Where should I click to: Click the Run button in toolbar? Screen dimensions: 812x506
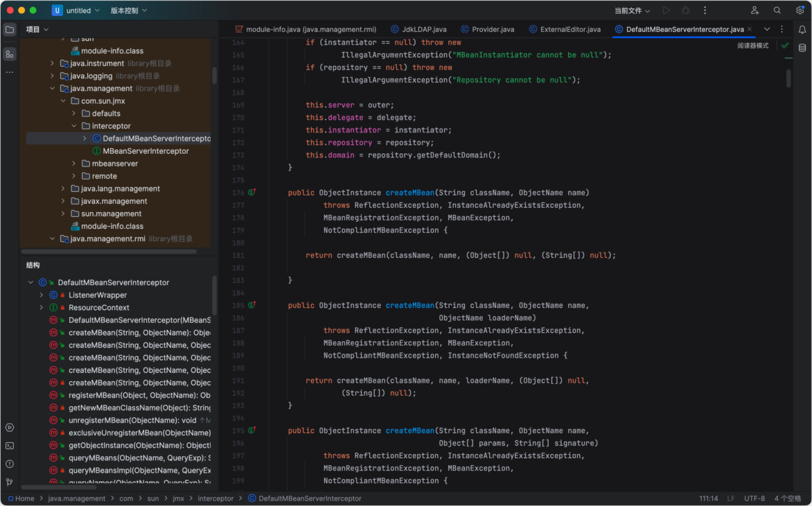point(667,10)
